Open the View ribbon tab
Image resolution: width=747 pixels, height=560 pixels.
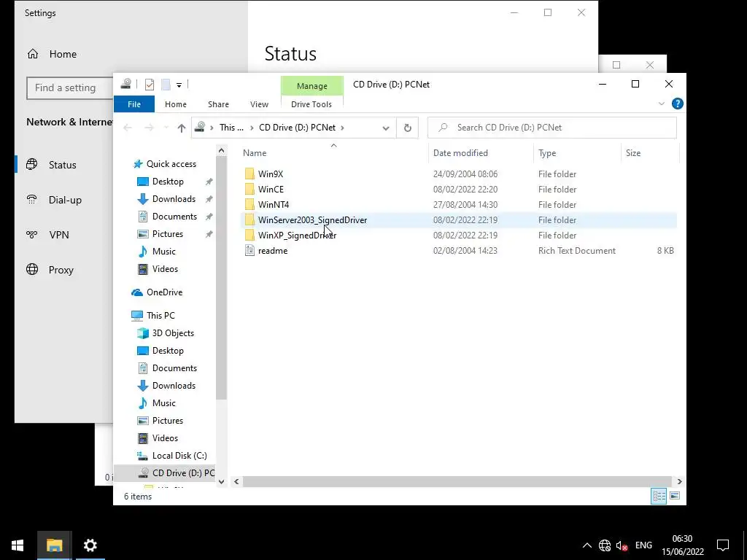(259, 104)
